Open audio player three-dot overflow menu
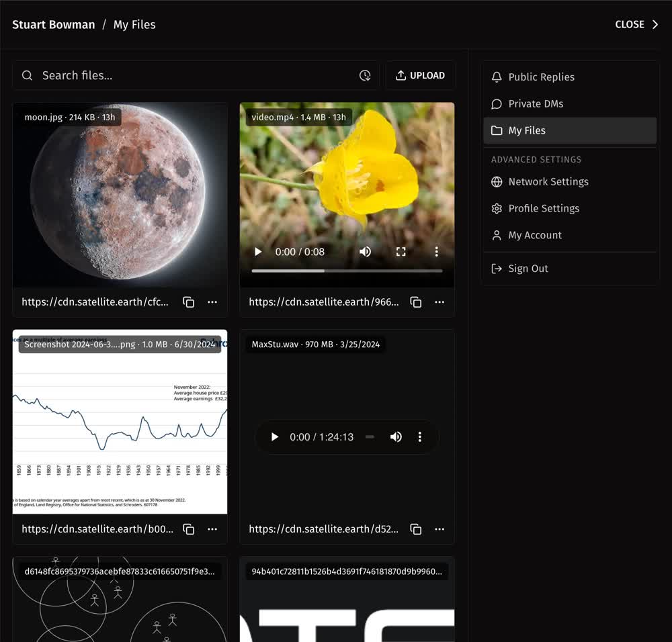672x642 pixels. pos(420,437)
